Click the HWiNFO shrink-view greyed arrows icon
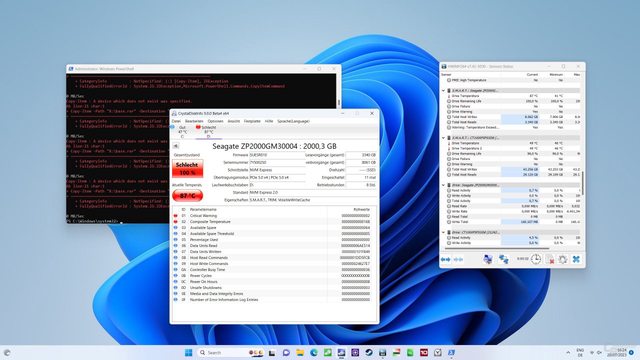 coord(458,260)
